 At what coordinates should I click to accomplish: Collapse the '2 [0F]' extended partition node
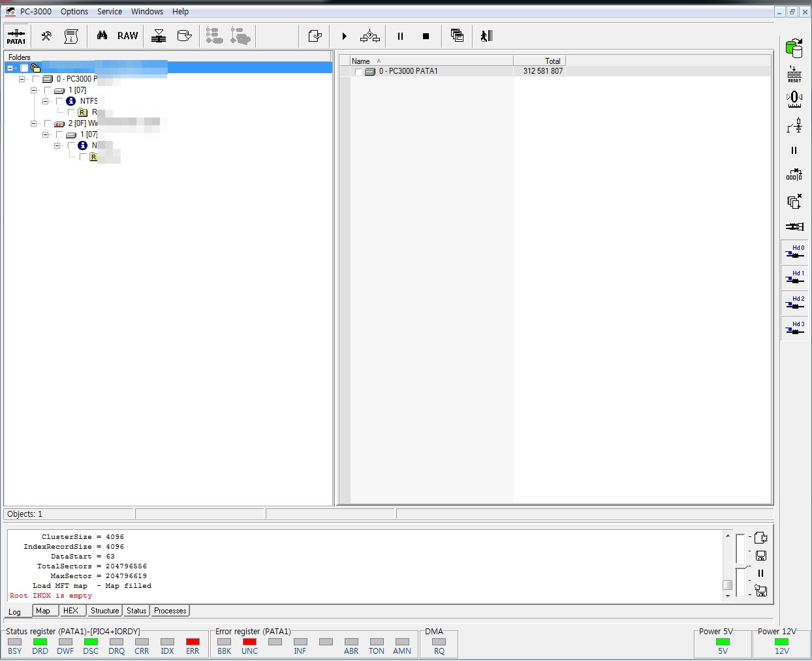(33, 123)
